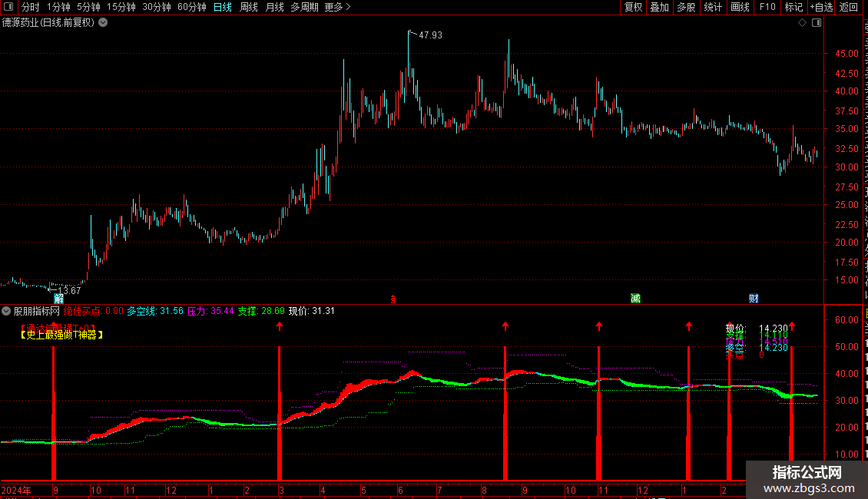Click the diamond icon above the chart
The width and height of the screenshot is (868, 499).
[x=802, y=23]
